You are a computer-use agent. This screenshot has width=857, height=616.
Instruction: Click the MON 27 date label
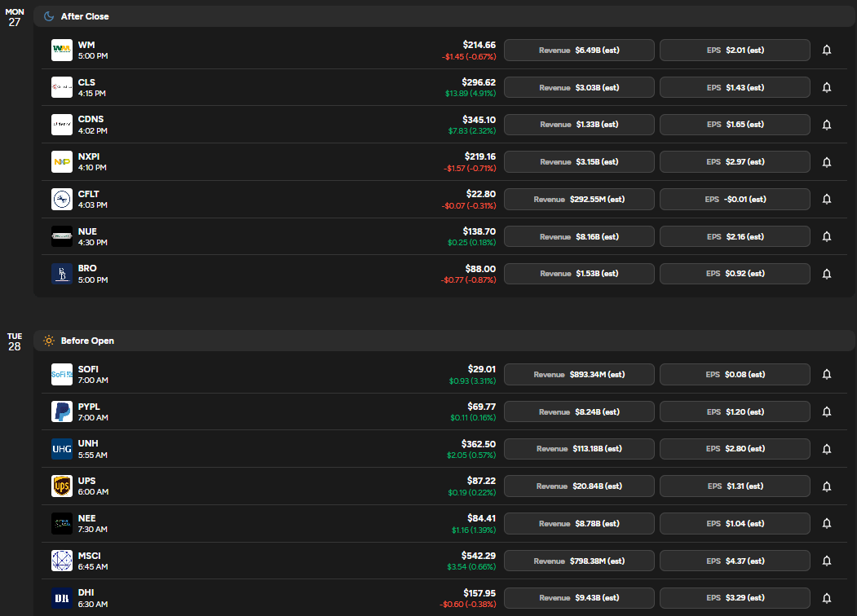[x=15, y=17]
